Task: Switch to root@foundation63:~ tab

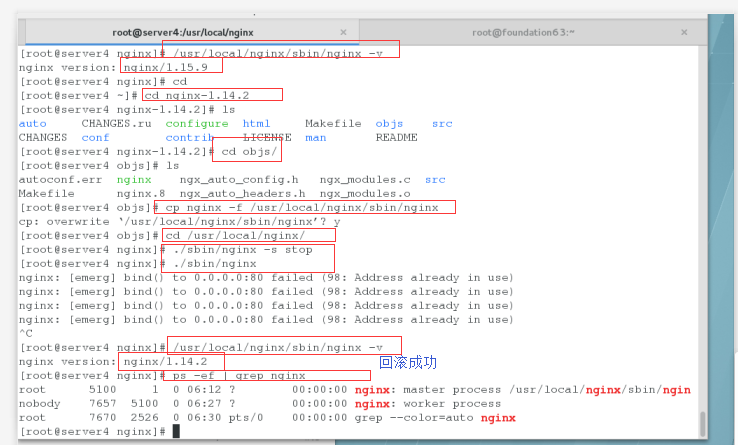Action: tap(533, 32)
